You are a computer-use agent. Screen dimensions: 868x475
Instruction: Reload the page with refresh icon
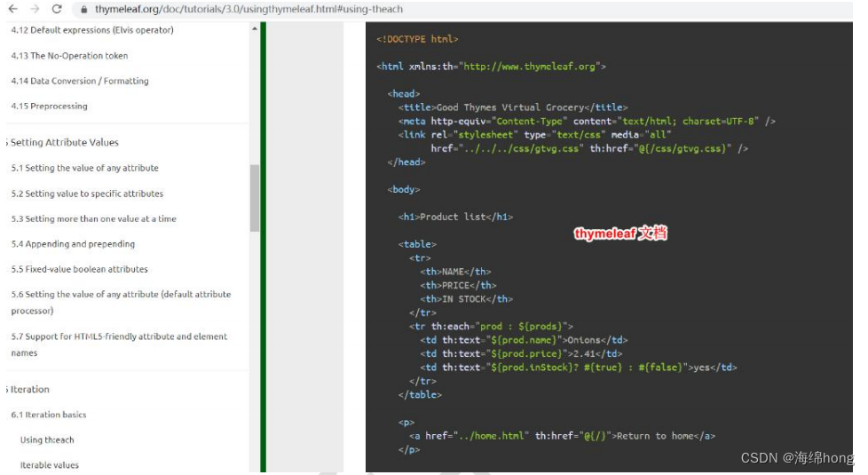coord(57,9)
